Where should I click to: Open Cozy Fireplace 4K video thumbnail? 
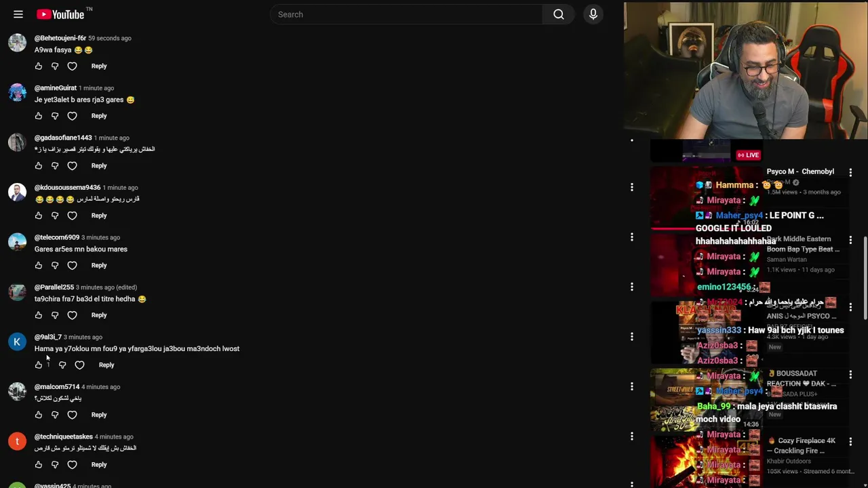point(706,461)
